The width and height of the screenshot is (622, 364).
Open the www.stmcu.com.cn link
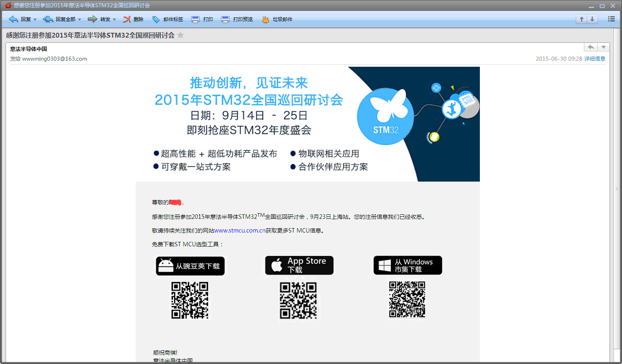pyautogui.click(x=240, y=231)
